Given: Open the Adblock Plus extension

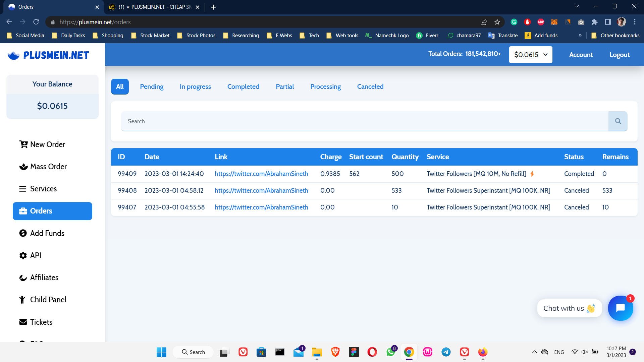Looking at the screenshot, I should (541, 22).
